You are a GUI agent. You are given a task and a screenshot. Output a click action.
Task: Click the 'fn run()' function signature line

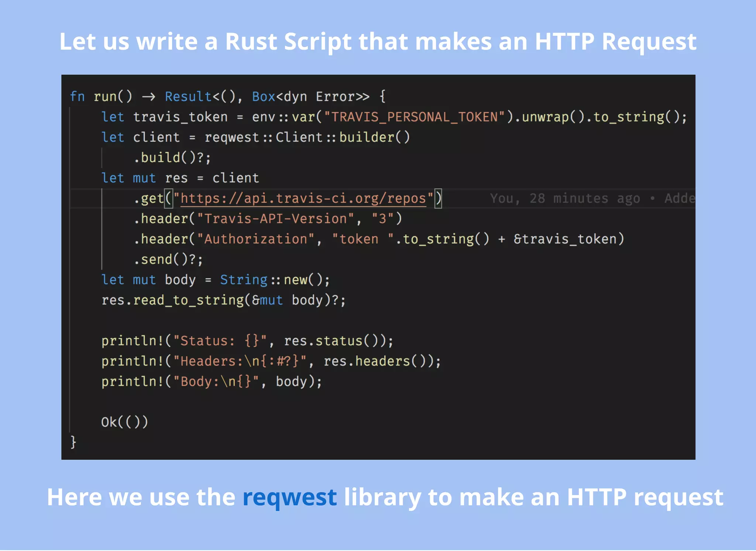[x=228, y=97]
